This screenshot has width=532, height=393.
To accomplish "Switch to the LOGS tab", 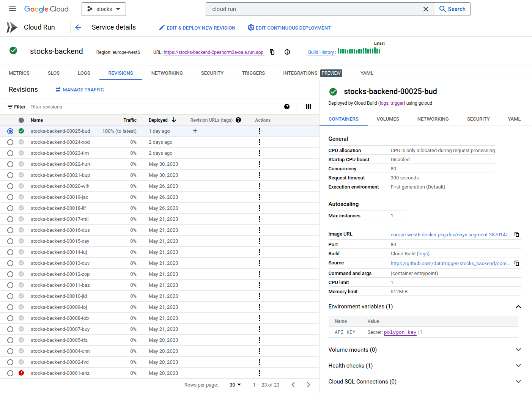I will [84, 73].
